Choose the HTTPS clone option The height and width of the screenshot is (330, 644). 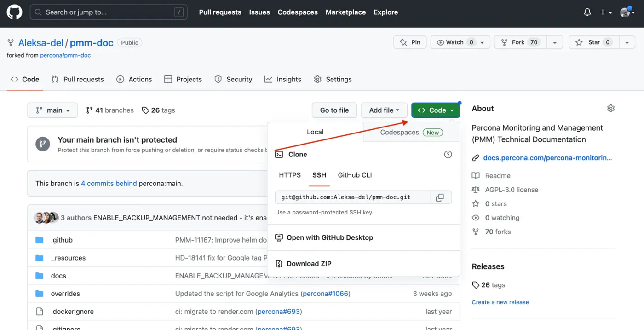(290, 175)
